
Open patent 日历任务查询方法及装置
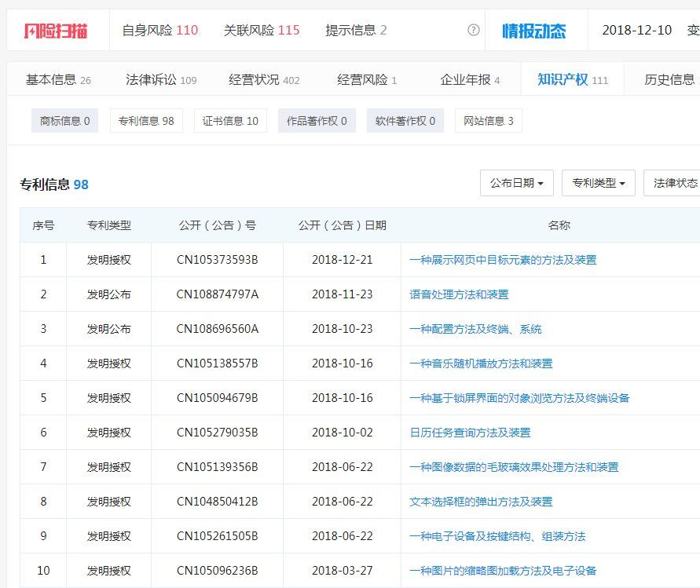[x=470, y=433]
